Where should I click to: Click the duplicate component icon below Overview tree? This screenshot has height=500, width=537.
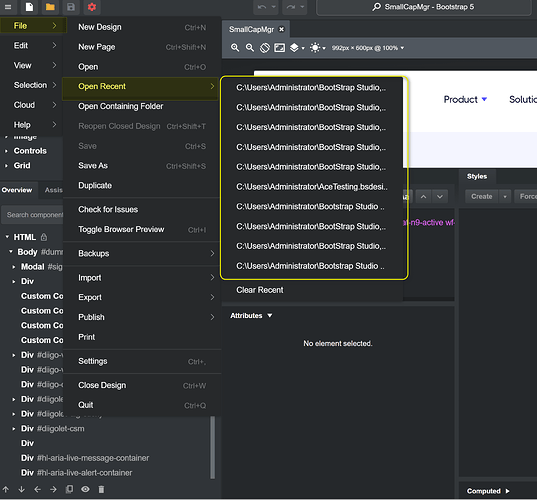click(x=69, y=489)
